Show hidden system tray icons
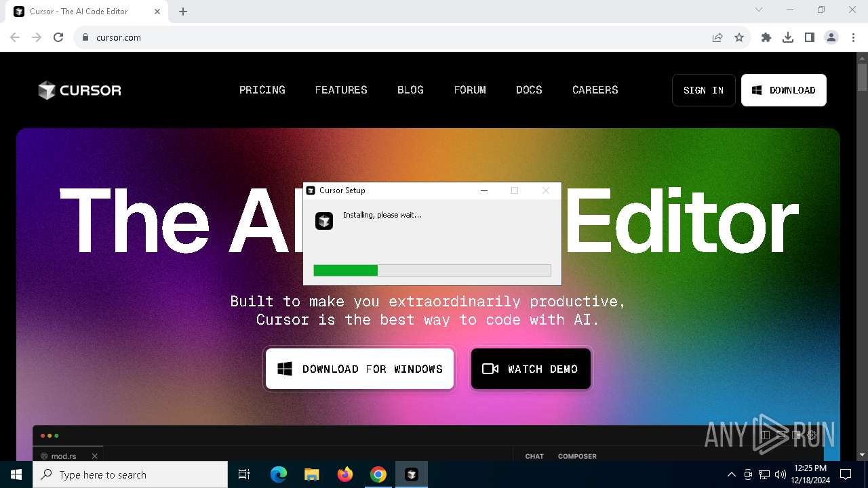Screen dimensions: 868x488 (x=731, y=474)
